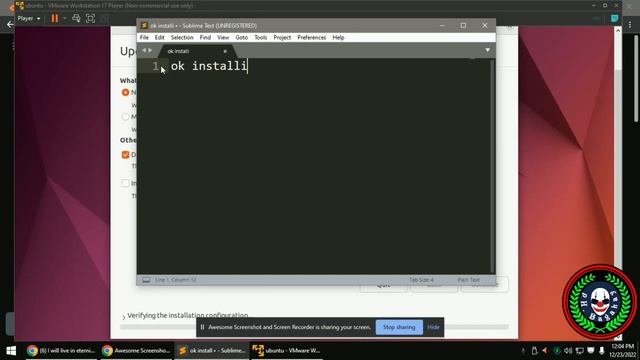Switch to Awesome Screenshot Chrome taskbar item

coord(136,351)
